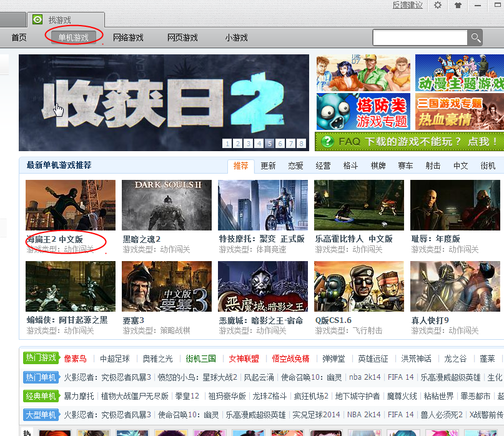Open the 兽人必须死2 link
Image resolution: width=504 pixels, height=436 pixels.
coord(442,415)
